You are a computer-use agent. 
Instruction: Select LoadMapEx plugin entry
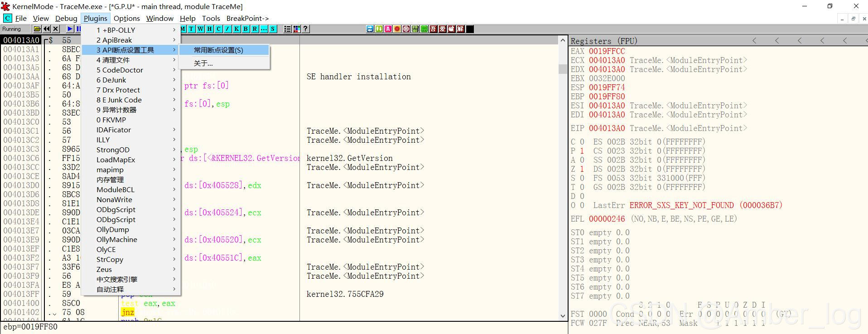click(x=131, y=160)
